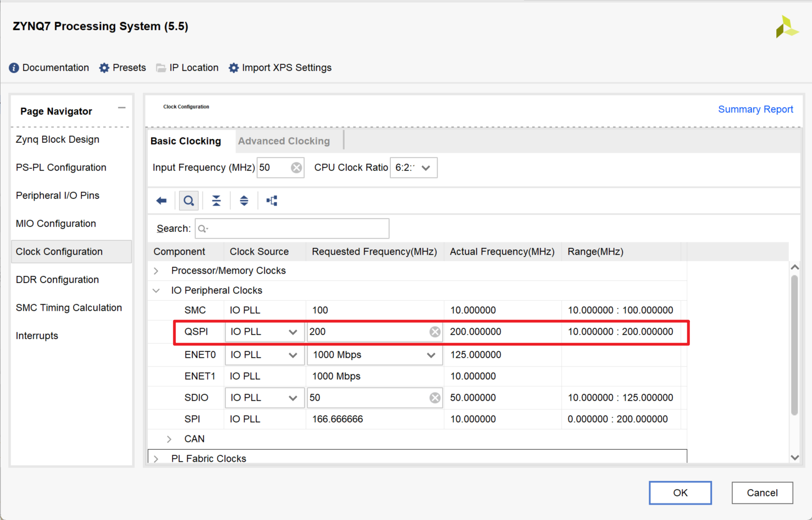812x520 pixels.
Task: Select DDR Configuration in Page Navigator
Action: tap(57, 280)
